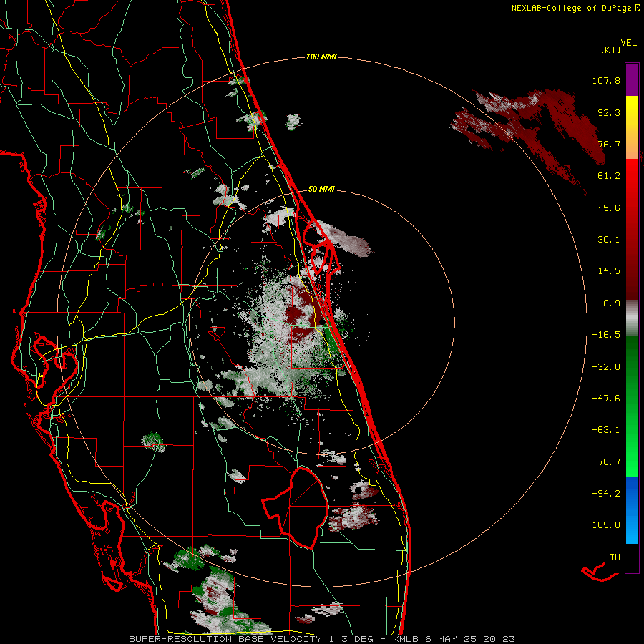644x644 pixels.
Task: Click the -78.7 legend value
Action: (606, 462)
